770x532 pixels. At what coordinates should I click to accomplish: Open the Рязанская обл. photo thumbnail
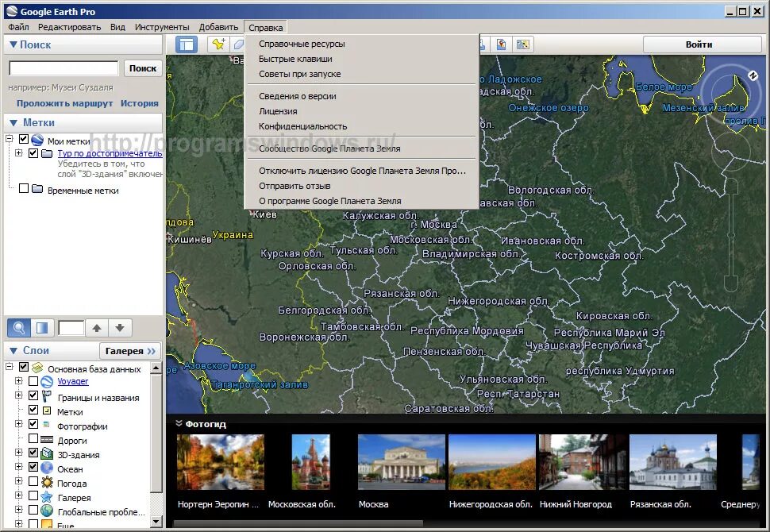pos(673,462)
